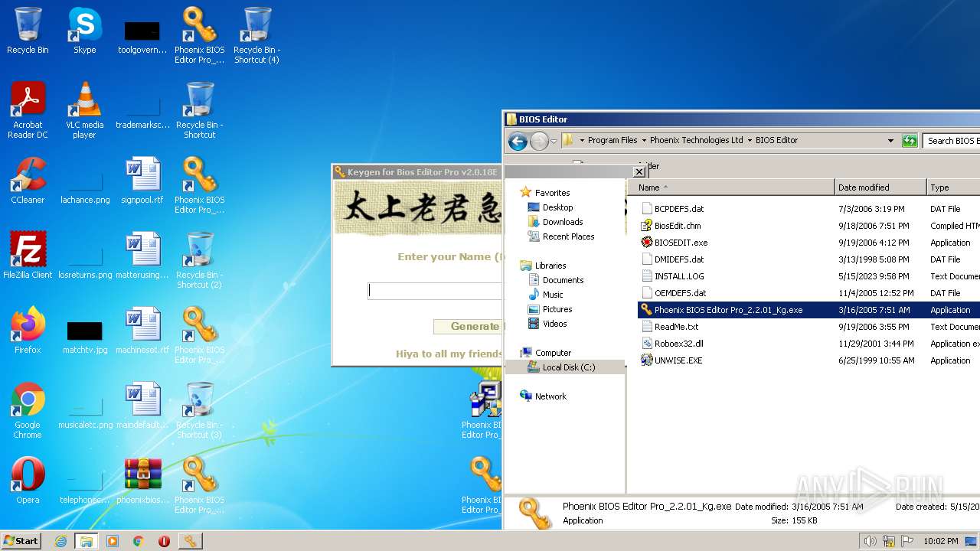Open the Keygen taskbar button
This screenshot has height=551, width=980.
point(190,541)
